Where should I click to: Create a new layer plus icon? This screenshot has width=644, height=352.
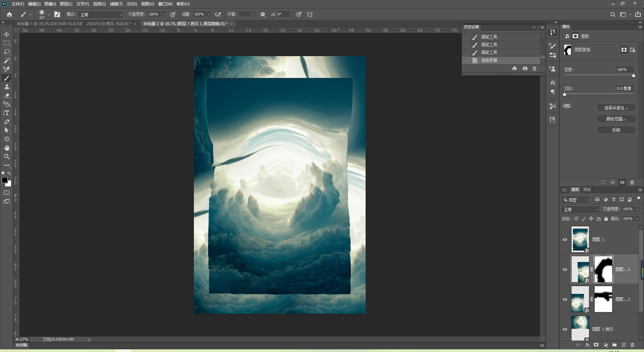[x=624, y=345]
